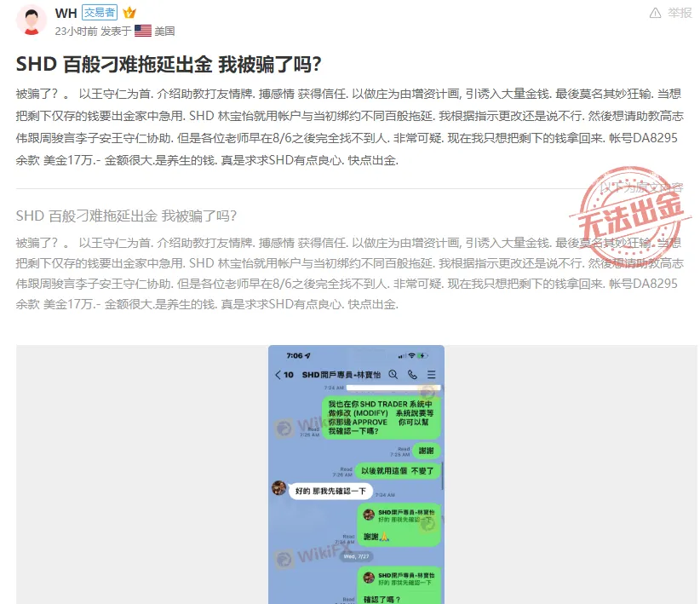Click the US flag icon
Screen dimensions: 700x604
pyautogui.click(x=143, y=31)
